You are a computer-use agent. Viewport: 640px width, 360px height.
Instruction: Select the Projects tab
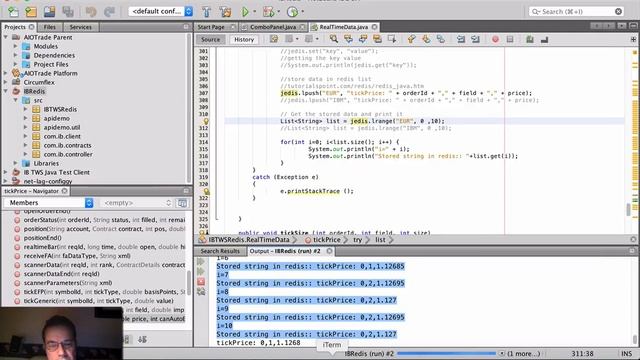pos(15,27)
